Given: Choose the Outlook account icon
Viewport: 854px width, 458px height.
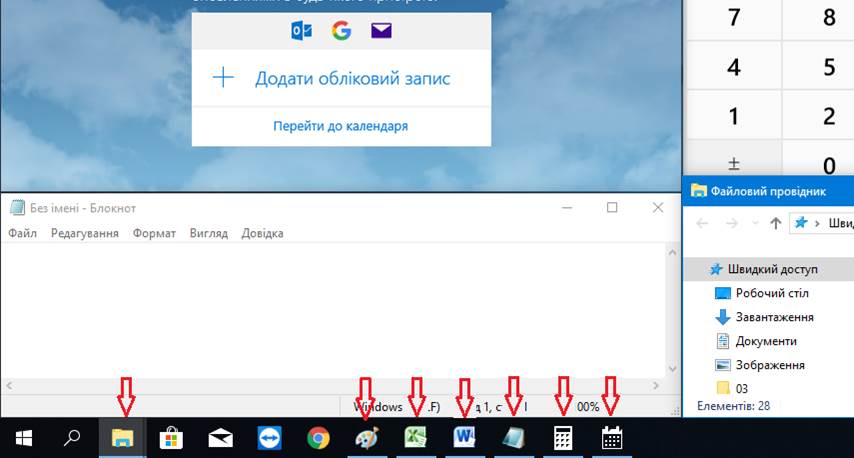Looking at the screenshot, I should 302,30.
